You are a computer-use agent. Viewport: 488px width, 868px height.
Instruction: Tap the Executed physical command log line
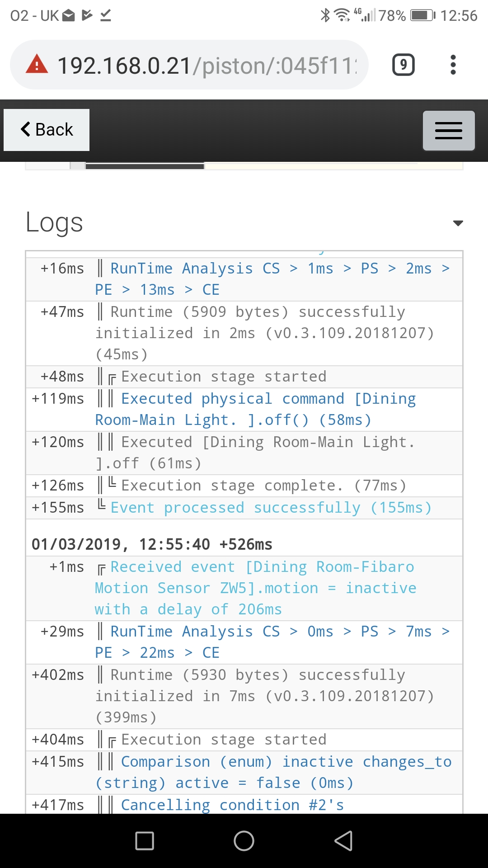[255, 409]
